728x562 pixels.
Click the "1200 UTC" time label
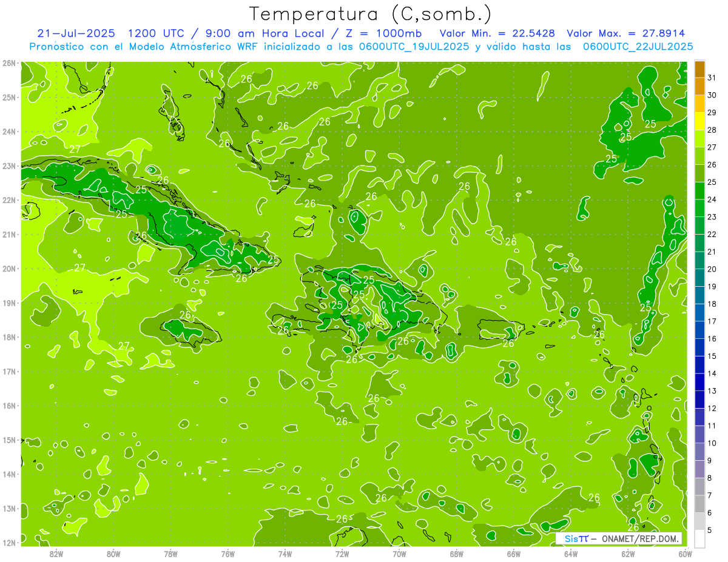click(156, 33)
